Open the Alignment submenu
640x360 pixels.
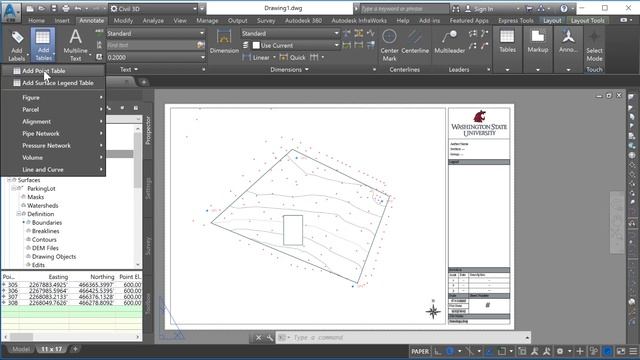pyautogui.click(x=53, y=122)
